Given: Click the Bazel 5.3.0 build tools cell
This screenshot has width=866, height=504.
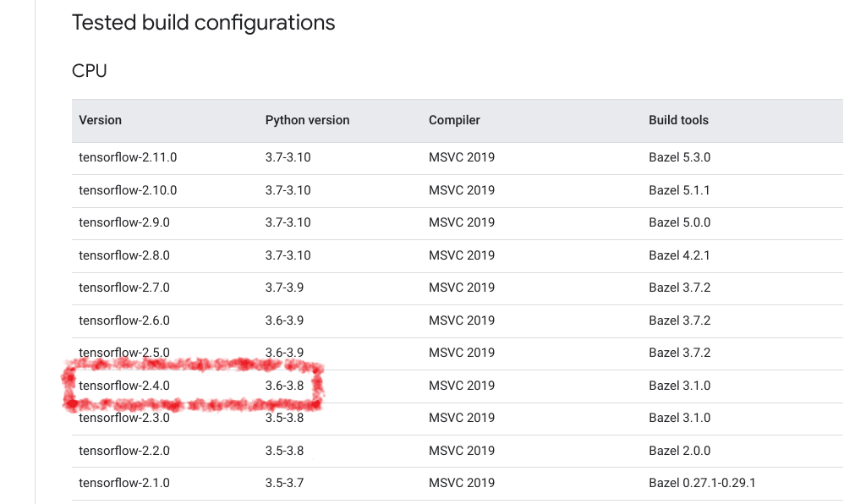Looking at the screenshot, I should 679,157.
